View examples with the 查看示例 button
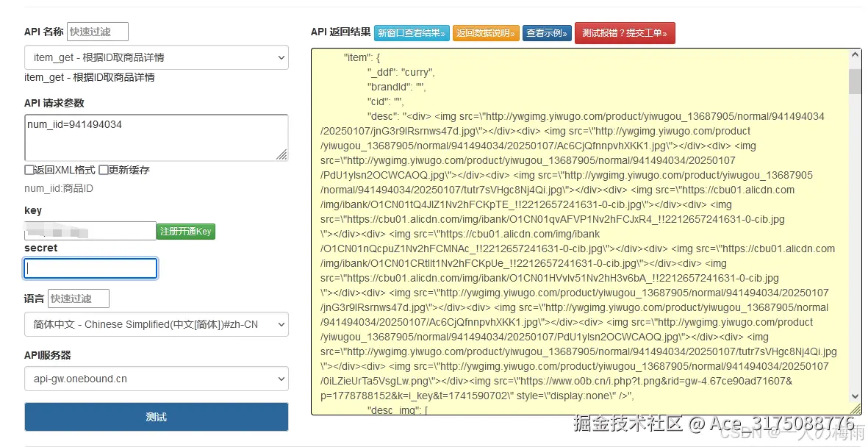This screenshot has height=447, width=868. point(547,33)
